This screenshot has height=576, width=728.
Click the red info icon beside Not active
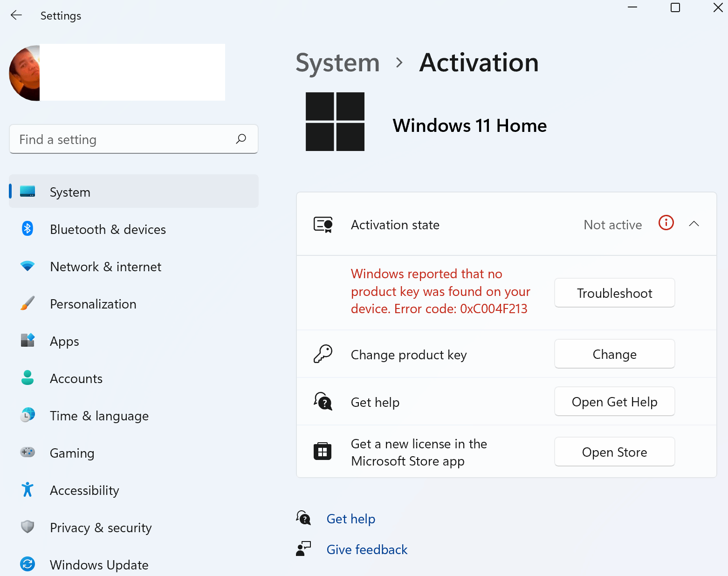[666, 223]
